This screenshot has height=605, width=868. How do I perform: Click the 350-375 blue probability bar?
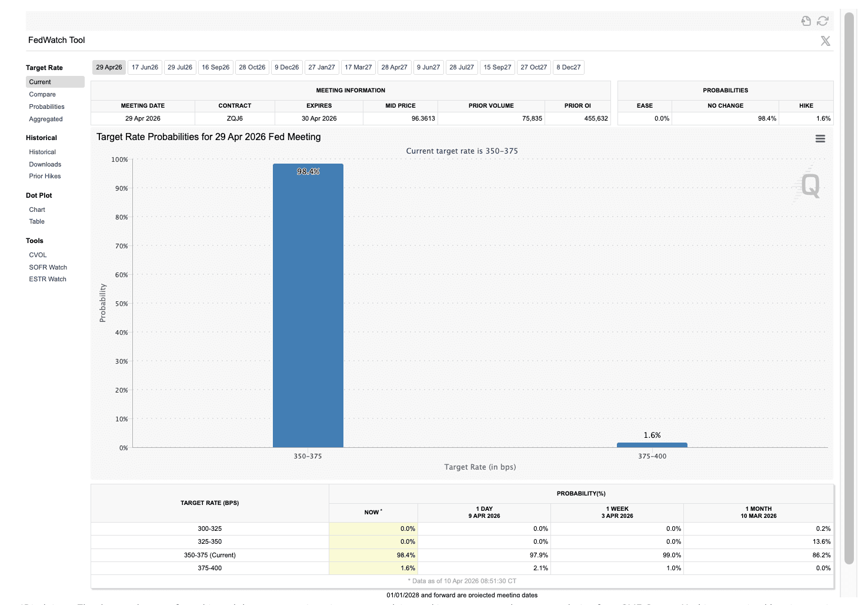[308, 306]
